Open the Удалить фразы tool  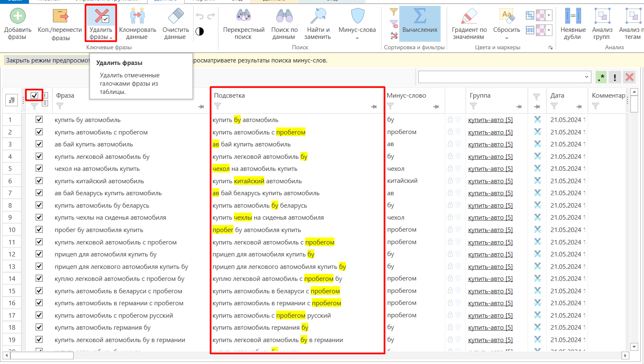(101, 24)
